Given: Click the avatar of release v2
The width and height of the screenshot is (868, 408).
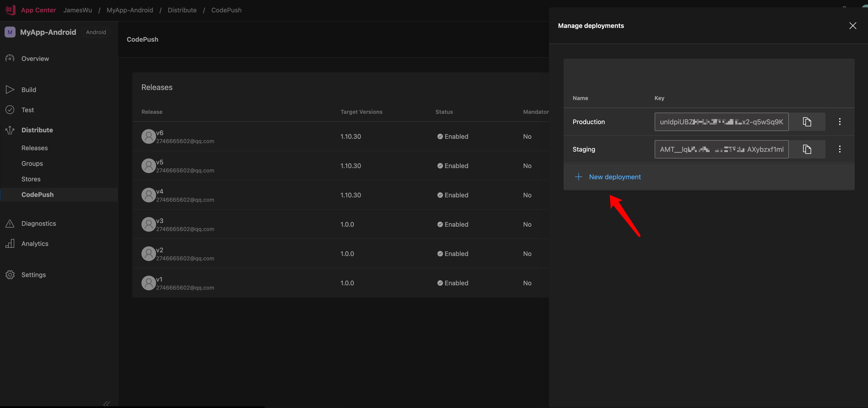Looking at the screenshot, I should click(148, 254).
